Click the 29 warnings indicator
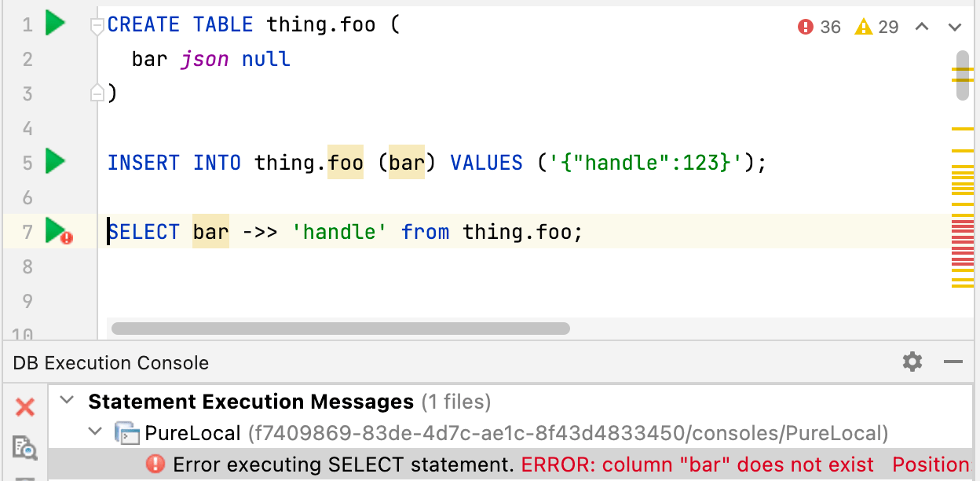This screenshot has width=980, height=481. [874, 26]
